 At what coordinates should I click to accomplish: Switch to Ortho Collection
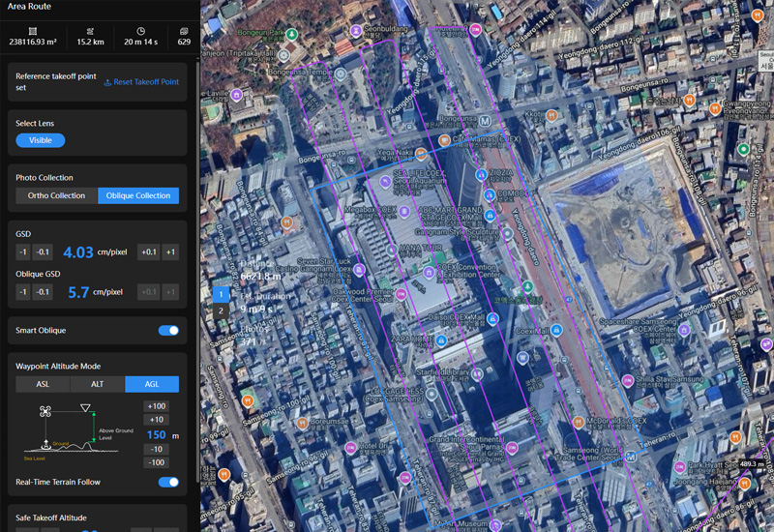tap(56, 195)
